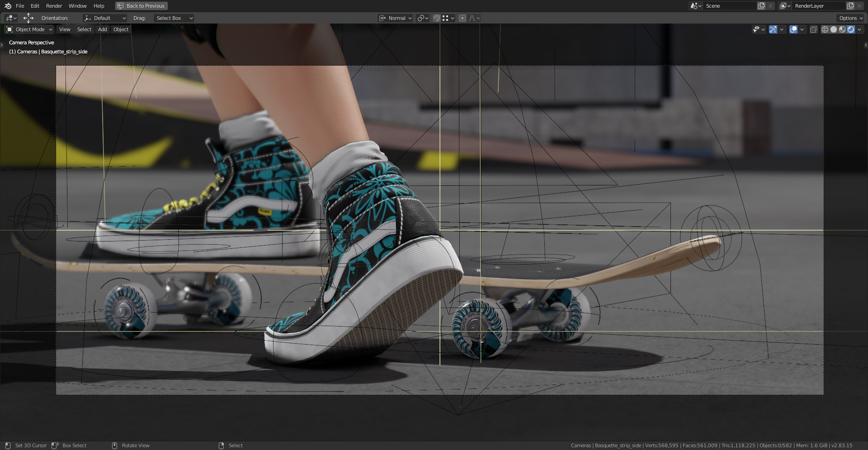Click the Move tool arrows icon
The width and height of the screenshot is (868, 450).
coord(28,18)
